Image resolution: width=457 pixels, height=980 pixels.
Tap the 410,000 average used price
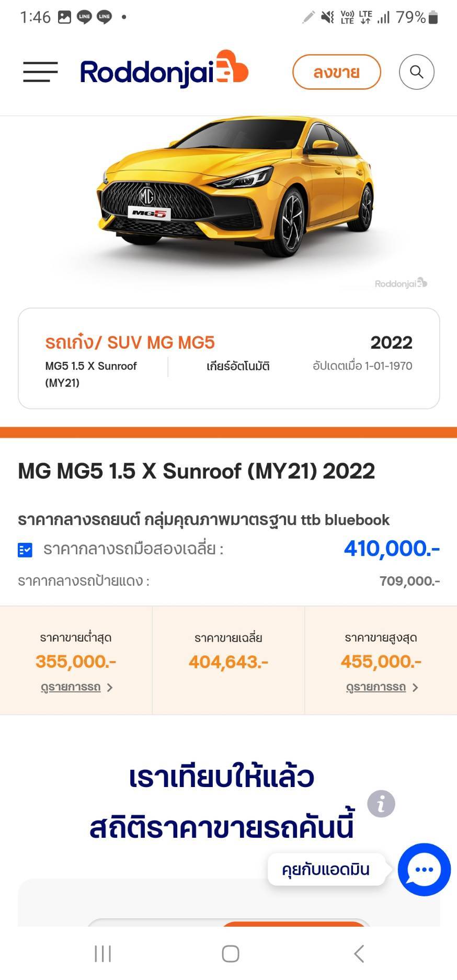pos(392,549)
